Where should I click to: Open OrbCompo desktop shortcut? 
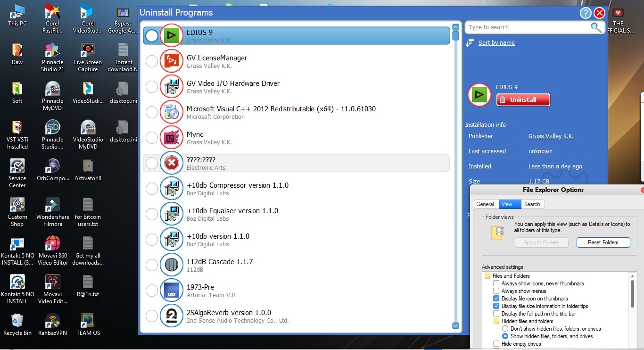(52, 170)
